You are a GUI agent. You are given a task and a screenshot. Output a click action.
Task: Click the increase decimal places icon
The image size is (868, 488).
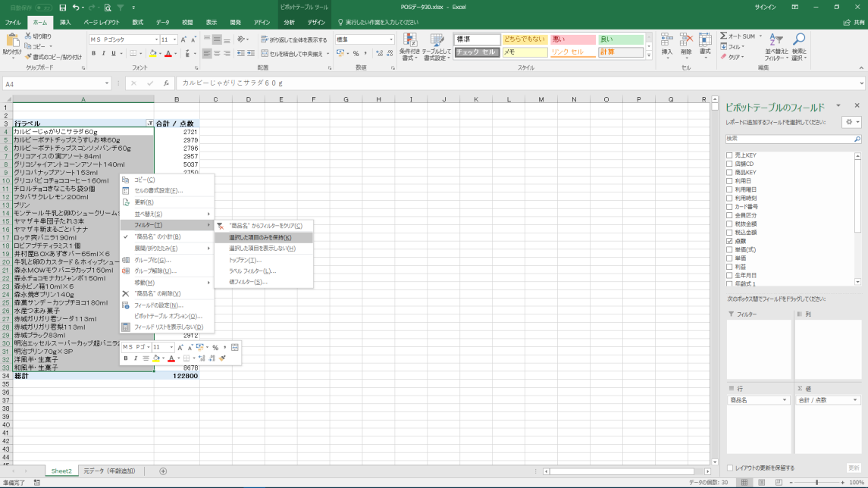click(x=379, y=54)
